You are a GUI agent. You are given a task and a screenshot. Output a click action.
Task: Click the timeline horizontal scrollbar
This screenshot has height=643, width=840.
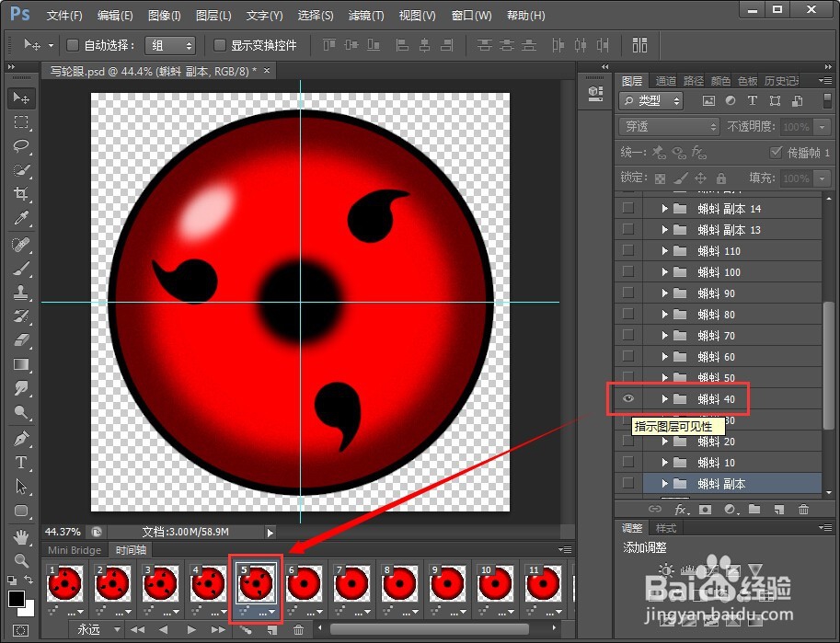tap(430, 629)
